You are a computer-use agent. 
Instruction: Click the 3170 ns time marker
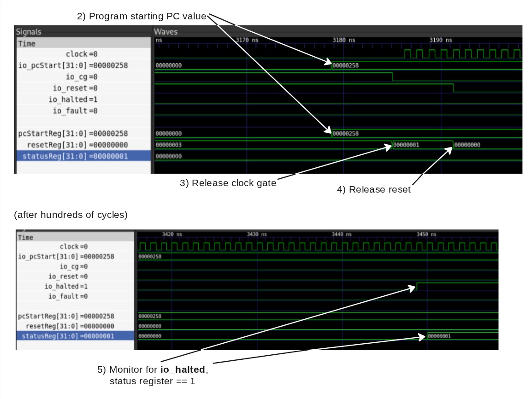point(247,41)
